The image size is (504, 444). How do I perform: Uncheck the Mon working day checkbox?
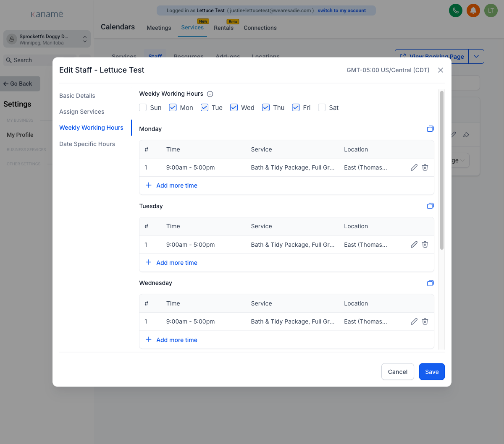(173, 107)
